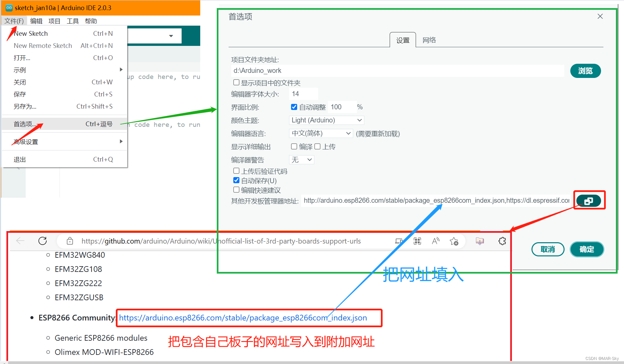This screenshot has width=624, height=364.
Task: Toggle the auto-adjust interface scale checkbox
Action: pos(294,107)
